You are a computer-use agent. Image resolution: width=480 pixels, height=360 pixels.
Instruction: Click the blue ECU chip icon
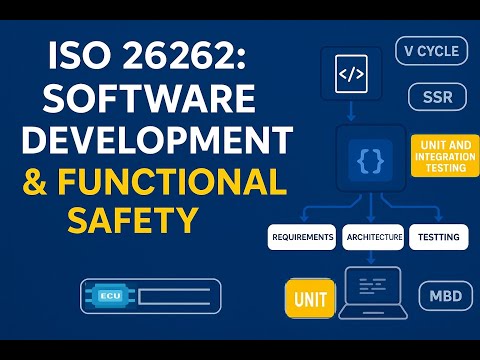point(110,296)
